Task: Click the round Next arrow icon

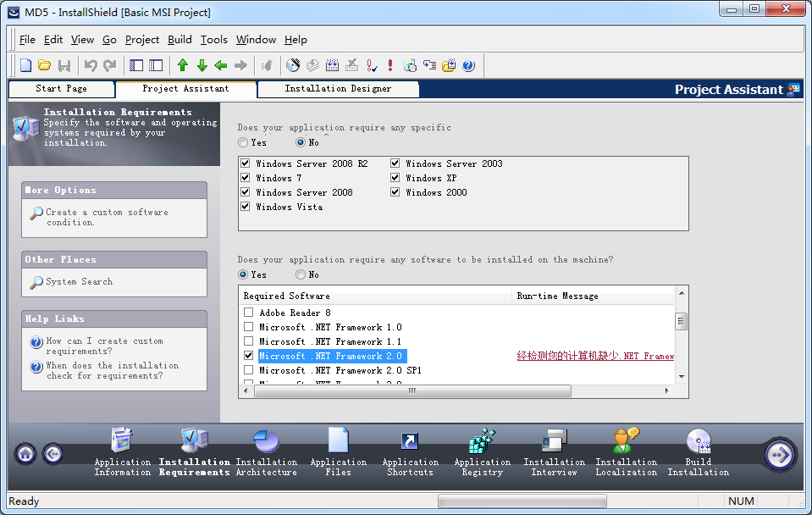Action: tap(779, 455)
